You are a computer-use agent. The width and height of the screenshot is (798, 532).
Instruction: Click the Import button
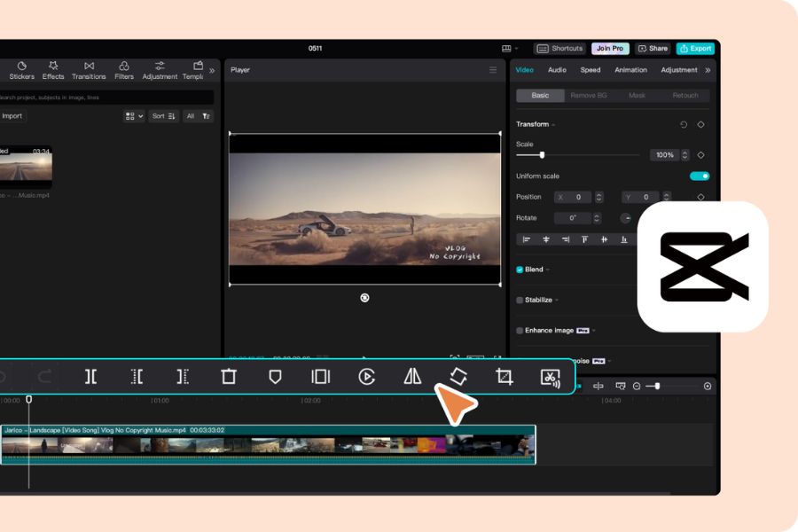[12, 116]
